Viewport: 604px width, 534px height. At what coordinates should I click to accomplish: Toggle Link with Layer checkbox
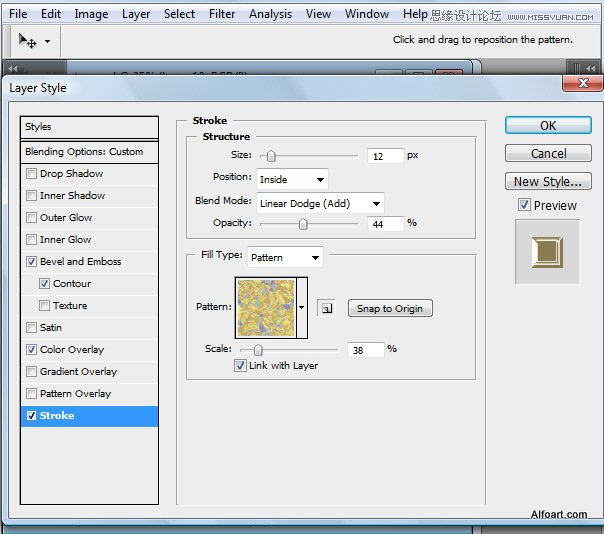(240, 365)
